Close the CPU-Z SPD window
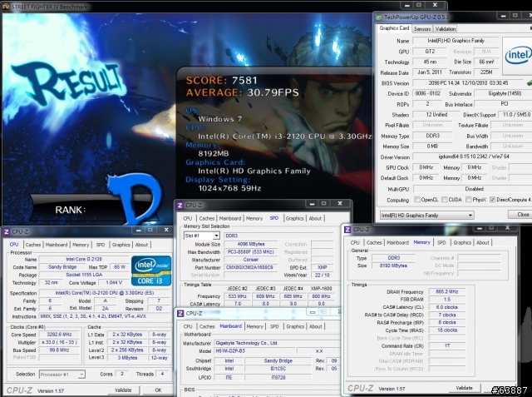The width and height of the screenshot is (532, 397). click(x=340, y=203)
